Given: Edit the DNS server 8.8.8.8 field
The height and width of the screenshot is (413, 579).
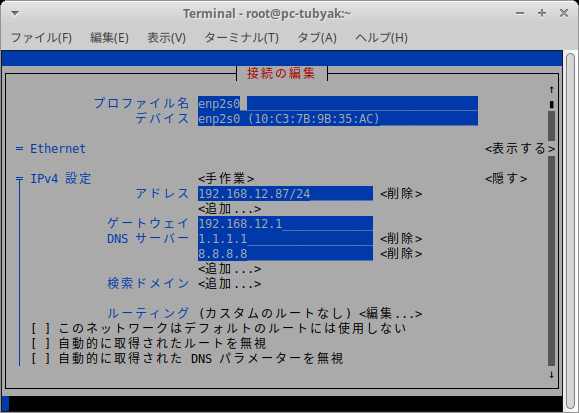Looking at the screenshot, I should point(285,254).
